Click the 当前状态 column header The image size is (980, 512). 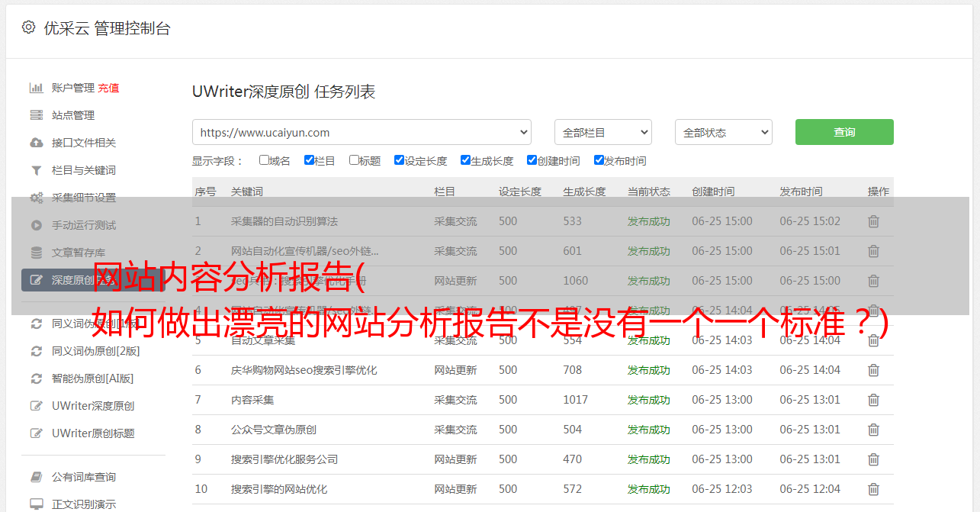tap(649, 192)
